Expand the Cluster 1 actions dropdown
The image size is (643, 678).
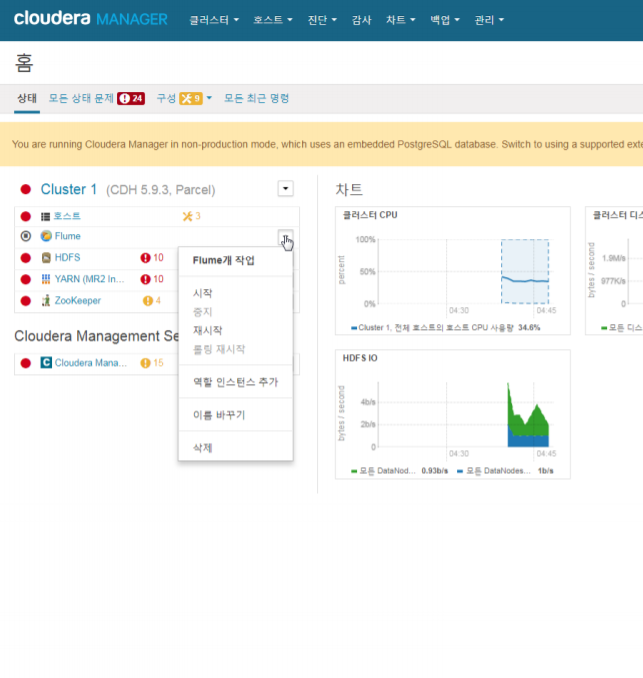coord(285,189)
